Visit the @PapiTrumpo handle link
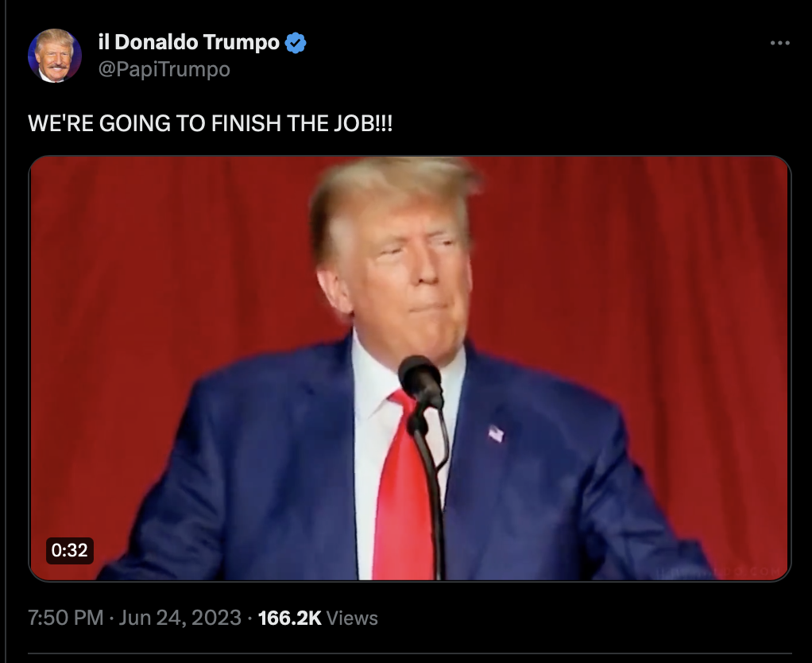Viewport: 812px width, 663px height. point(164,69)
